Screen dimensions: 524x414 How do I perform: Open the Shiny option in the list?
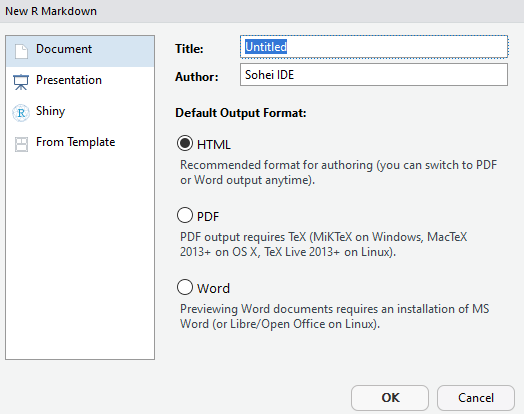tap(80, 113)
